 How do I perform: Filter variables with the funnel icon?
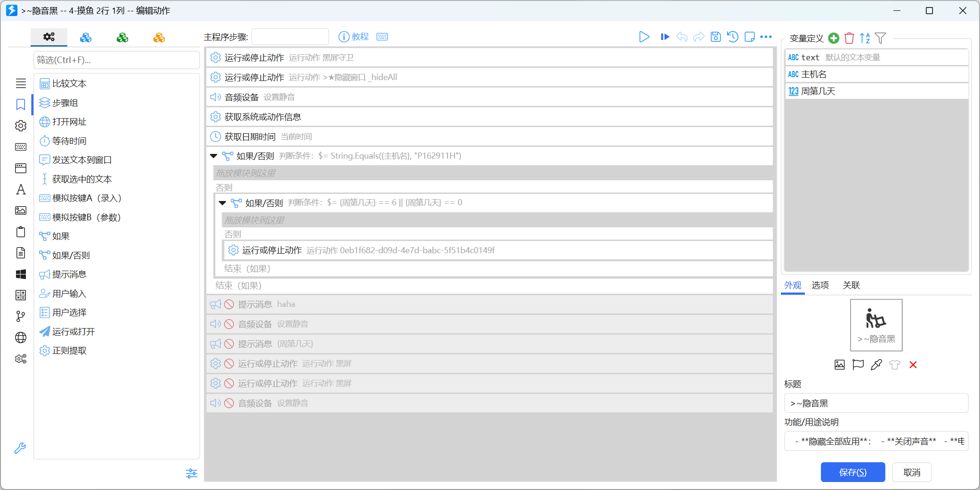(x=880, y=38)
